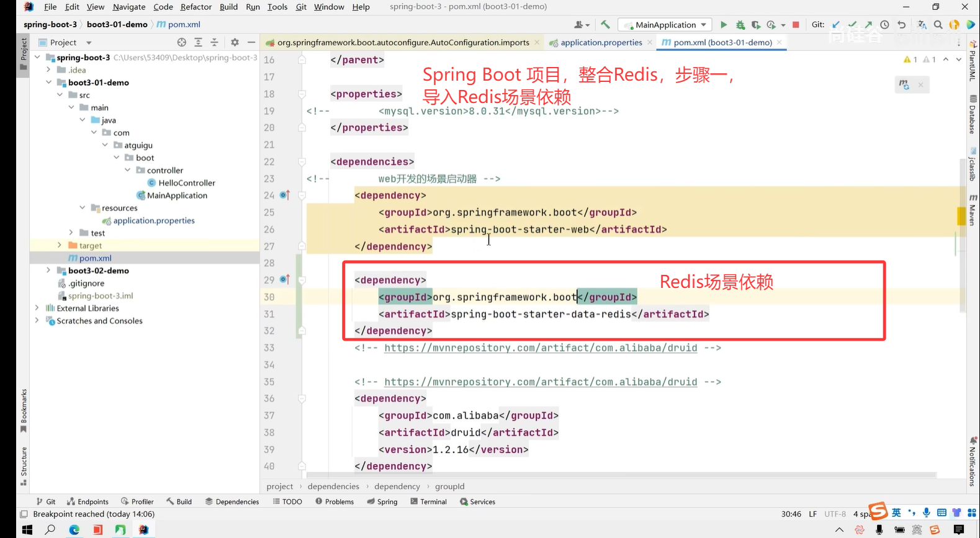Expand the boot3-02-demo module
The width and height of the screenshot is (980, 538).
pyautogui.click(x=49, y=271)
